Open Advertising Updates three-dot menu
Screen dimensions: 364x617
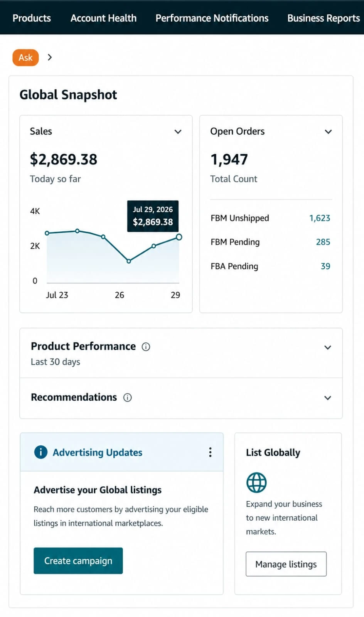(210, 452)
